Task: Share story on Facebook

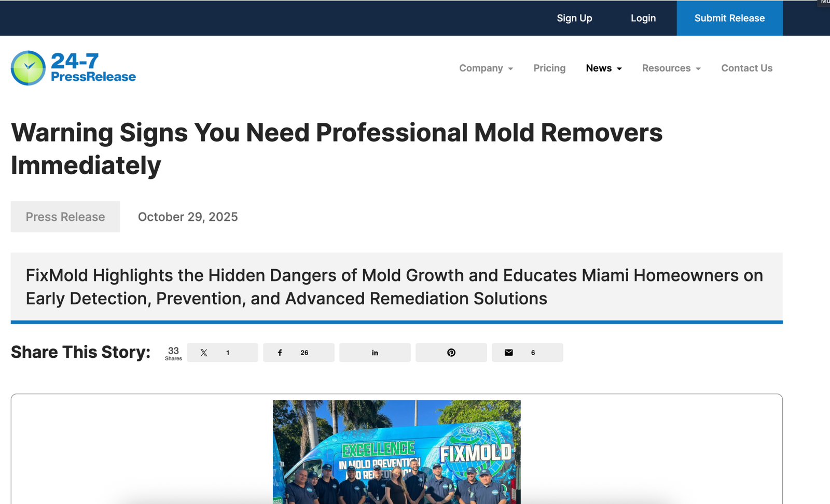Action: coord(298,353)
